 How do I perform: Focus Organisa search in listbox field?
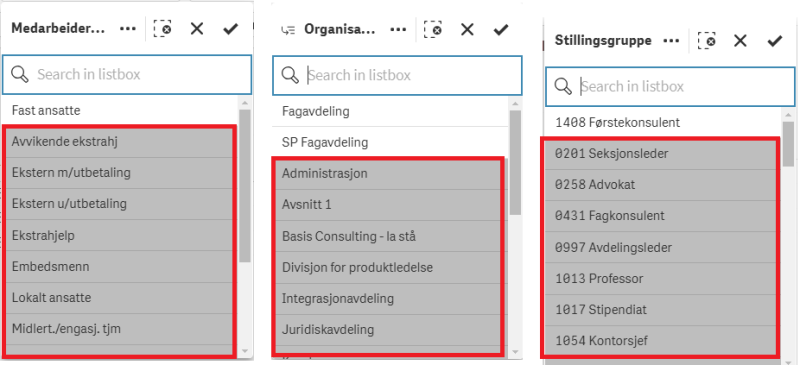(397, 76)
